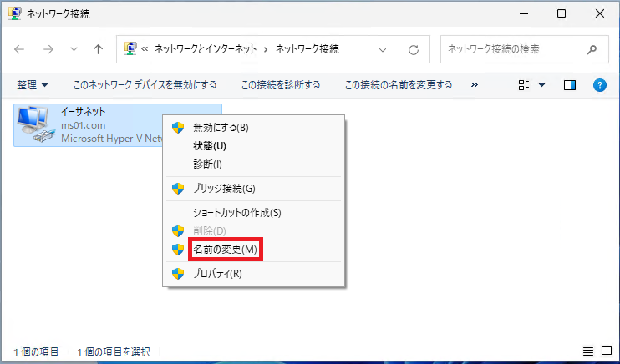Open the recent locations chevron
This screenshot has width=620, height=364.
74,50
